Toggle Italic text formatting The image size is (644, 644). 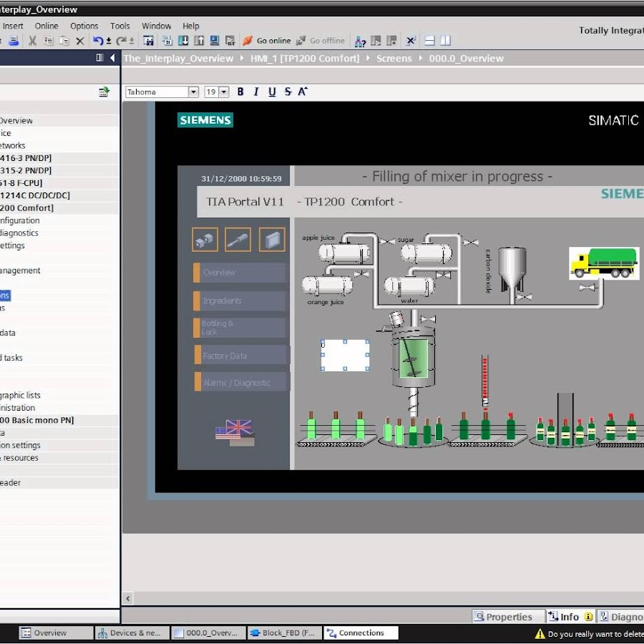click(x=255, y=92)
